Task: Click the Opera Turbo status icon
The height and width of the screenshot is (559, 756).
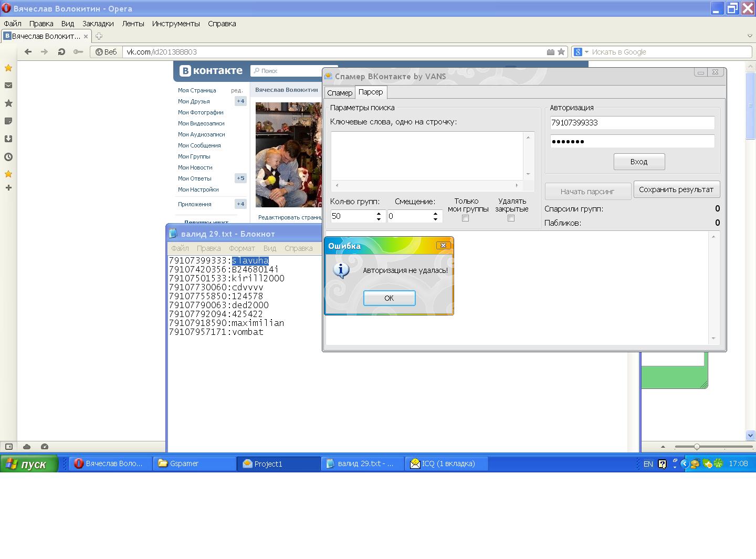Action: pyautogui.click(x=45, y=447)
